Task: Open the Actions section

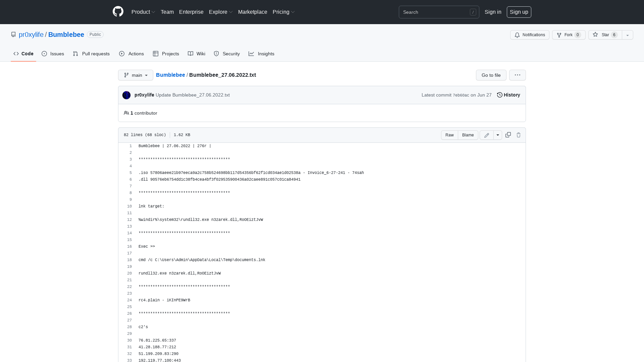Action: tap(131, 54)
